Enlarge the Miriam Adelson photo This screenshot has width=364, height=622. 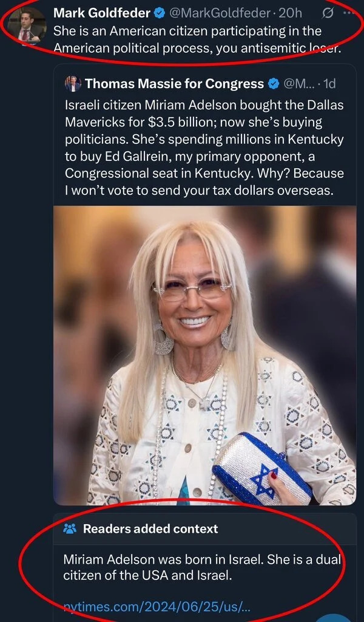pos(204,355)
